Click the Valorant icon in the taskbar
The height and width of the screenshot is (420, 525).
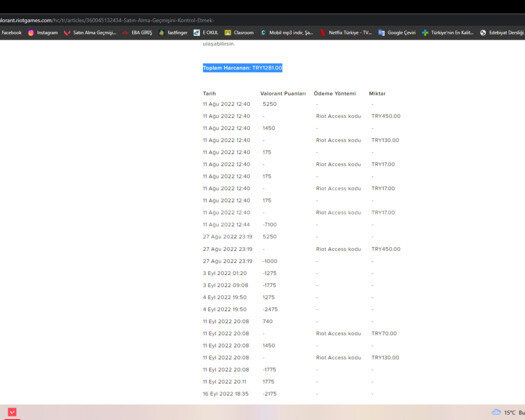coord(12,412)
